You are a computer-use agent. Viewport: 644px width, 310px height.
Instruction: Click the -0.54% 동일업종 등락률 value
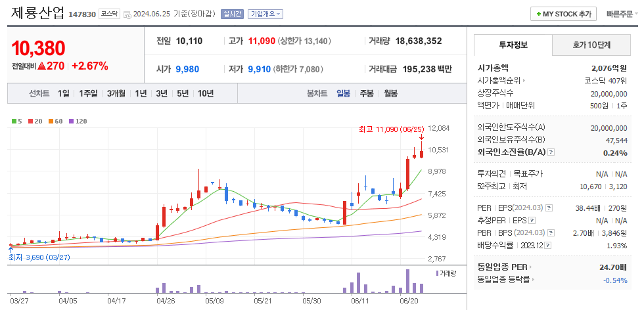[615, 280]
